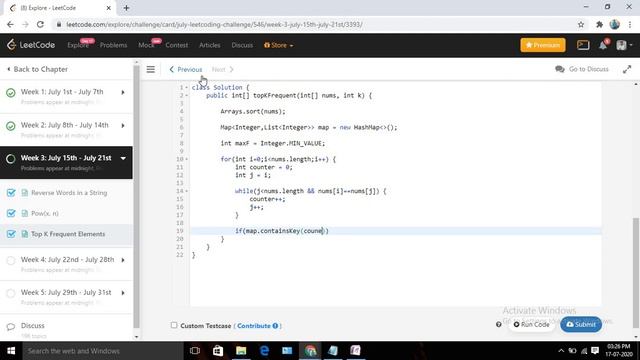The image size is (640, 360).
Task: Open the Chrome profile avatar
Action: coord(615,24)
